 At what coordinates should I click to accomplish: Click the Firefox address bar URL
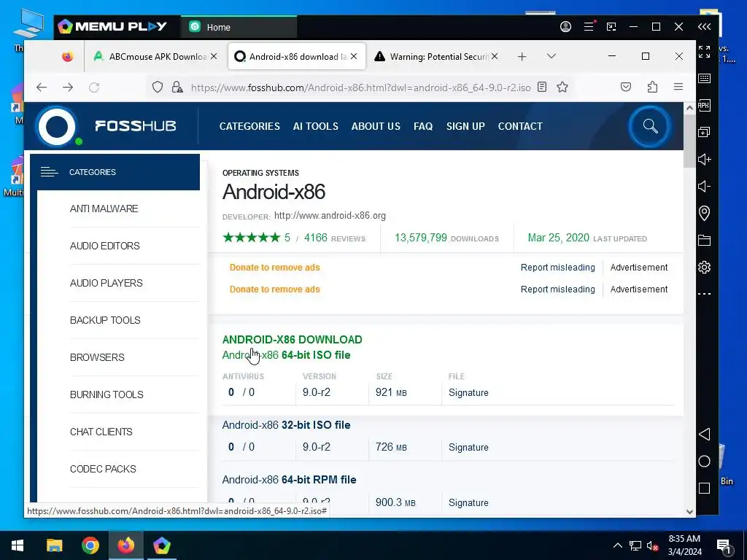pyautogui.click(x=360, y=87)
